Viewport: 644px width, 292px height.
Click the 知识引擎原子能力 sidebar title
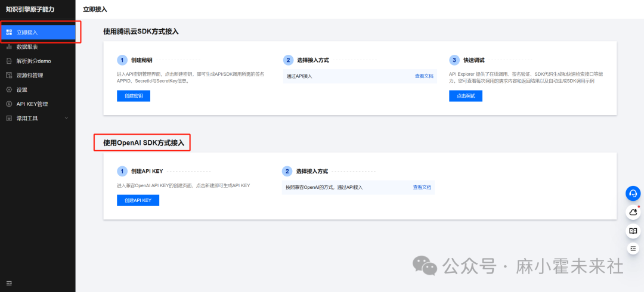[x=30, y=9]
